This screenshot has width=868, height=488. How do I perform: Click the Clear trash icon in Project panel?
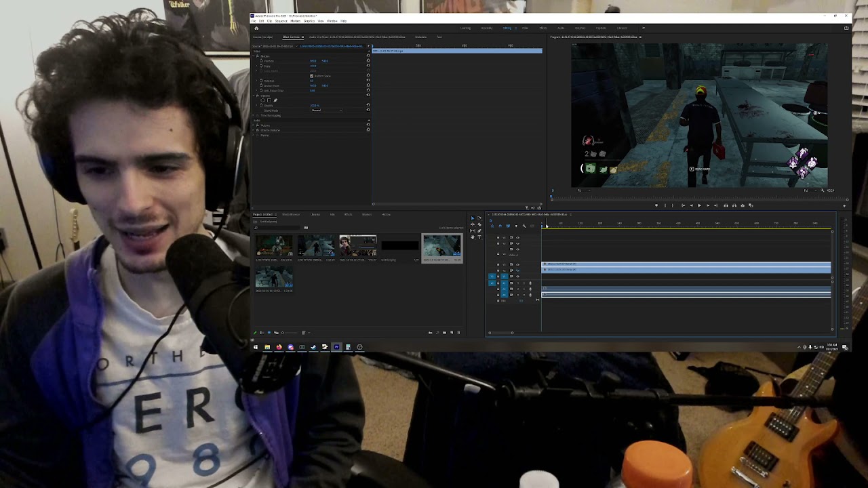pyautogui.click(x=458, y=333)
